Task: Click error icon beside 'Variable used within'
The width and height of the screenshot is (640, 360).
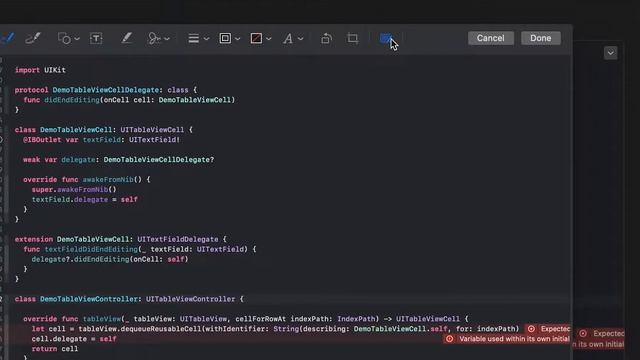Action: point(449,339)
